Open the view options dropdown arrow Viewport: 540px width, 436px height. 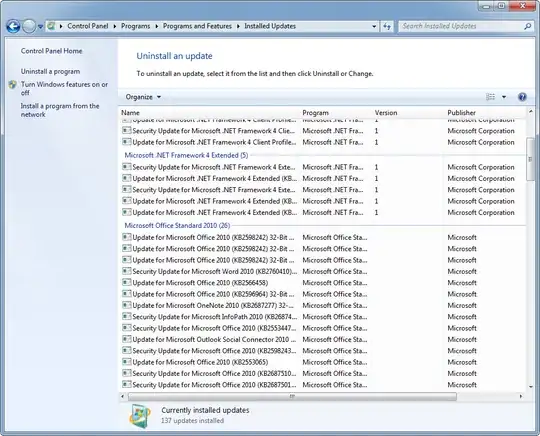pyautogui.click(x=504, y=97)
